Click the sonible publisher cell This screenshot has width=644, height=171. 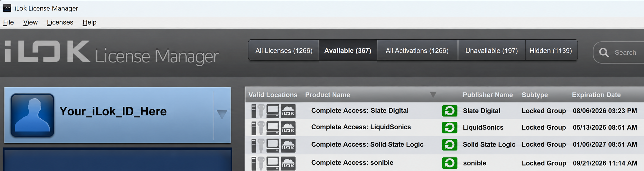pyautogui.click(x=475, y=163)
